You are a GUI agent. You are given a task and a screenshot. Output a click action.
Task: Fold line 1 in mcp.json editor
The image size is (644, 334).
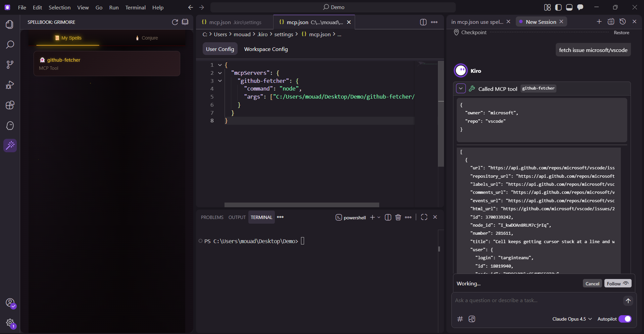220,65
